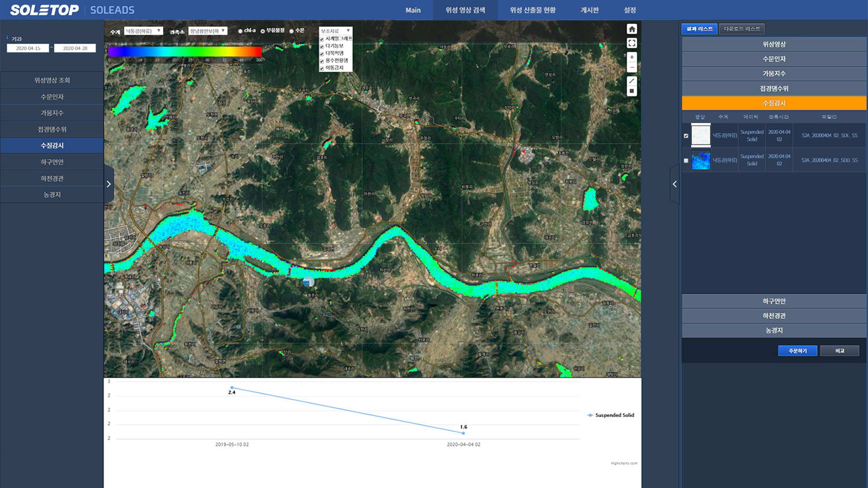Open the 설정 top menu
868x488 pixels.
pyautogui.click(x=630, y=10)
